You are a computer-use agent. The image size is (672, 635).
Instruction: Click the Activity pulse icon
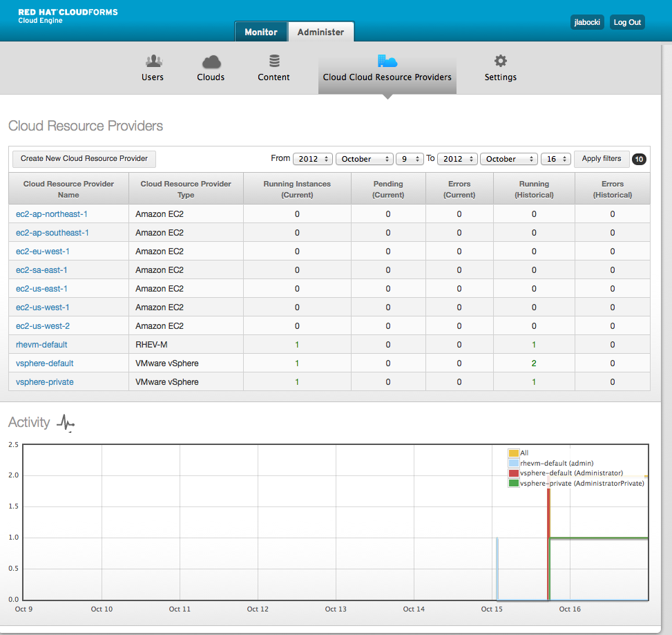tap(66, 422)
